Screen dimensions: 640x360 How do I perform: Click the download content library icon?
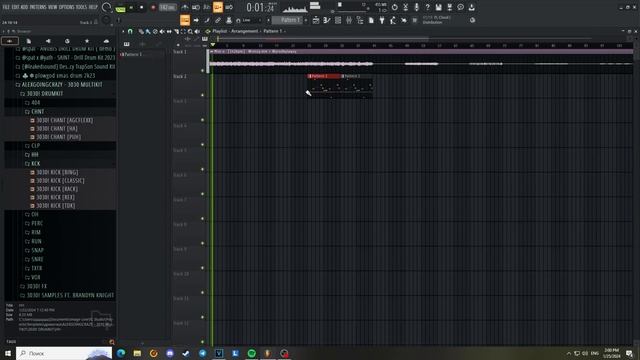pyautogui.click(x=472, y=7)
